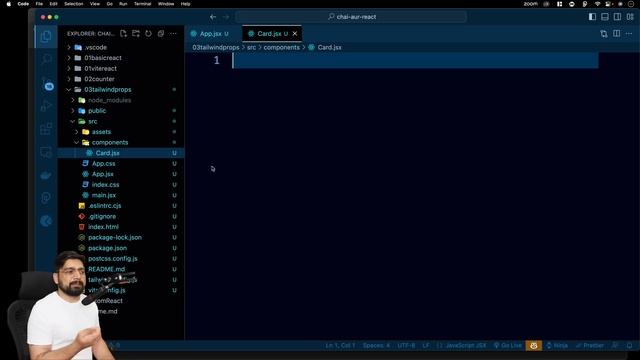Open Explorer more actions menu

tap(173, 33)
